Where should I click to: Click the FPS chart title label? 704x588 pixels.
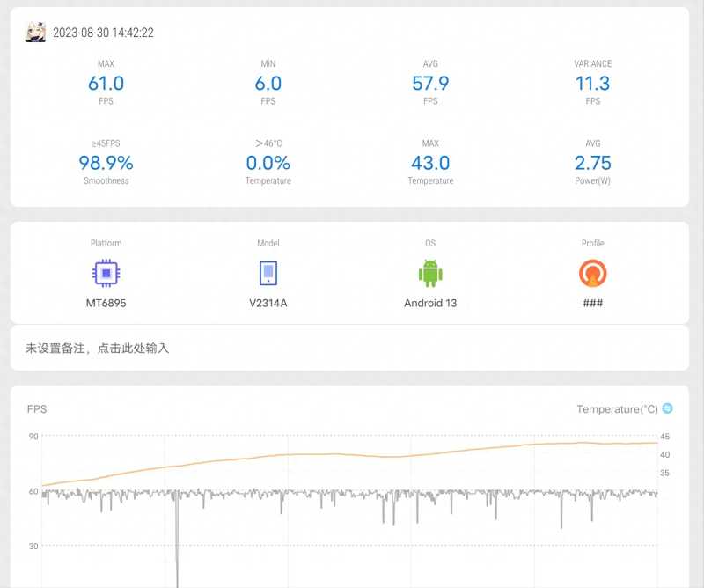pyautogui.click(x=38, y=409)
